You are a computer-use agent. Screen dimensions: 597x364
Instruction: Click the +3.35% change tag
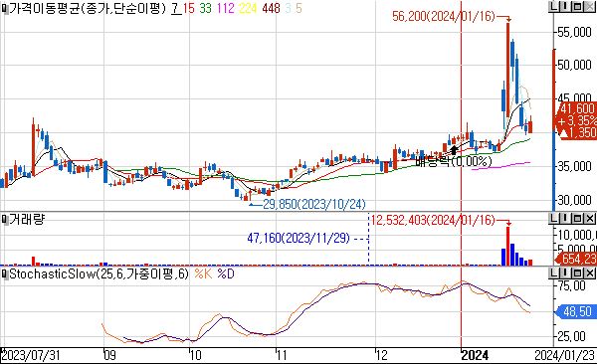(x=577, y=120)
